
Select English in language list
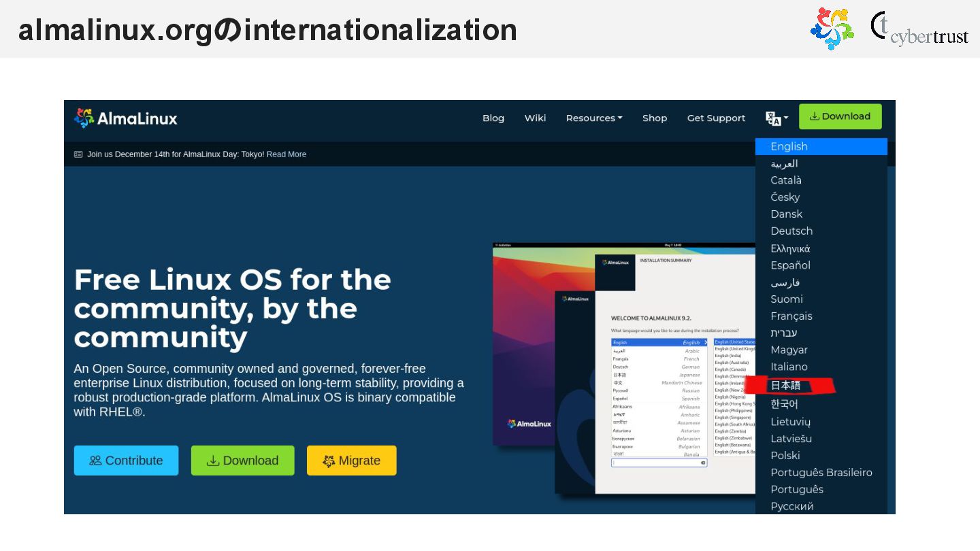coord(821,146)
